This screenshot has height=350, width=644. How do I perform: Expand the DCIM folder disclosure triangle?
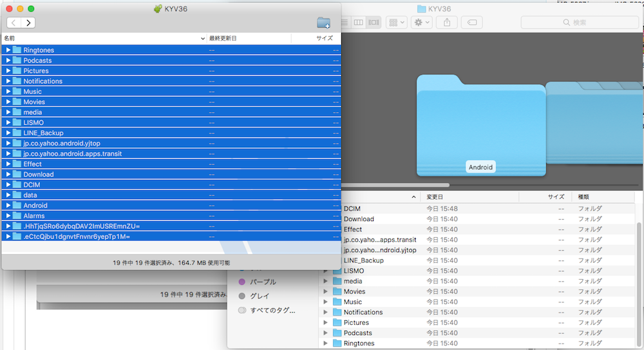click(8, 184)
